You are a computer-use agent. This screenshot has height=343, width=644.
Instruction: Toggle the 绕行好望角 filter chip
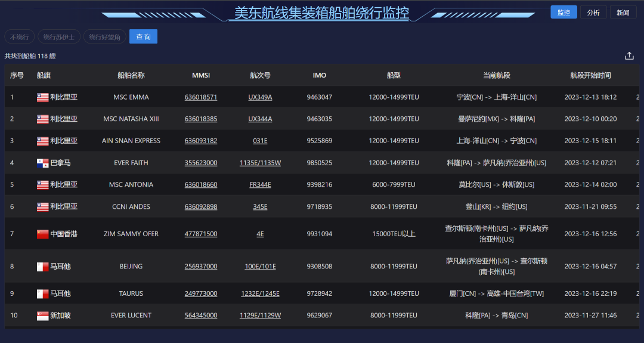tap(105, 36)
